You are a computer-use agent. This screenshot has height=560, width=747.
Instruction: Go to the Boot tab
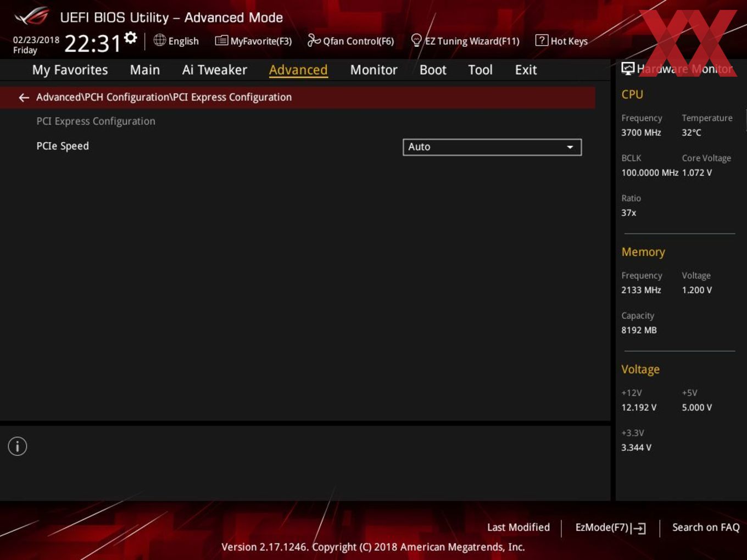[433, 70]
